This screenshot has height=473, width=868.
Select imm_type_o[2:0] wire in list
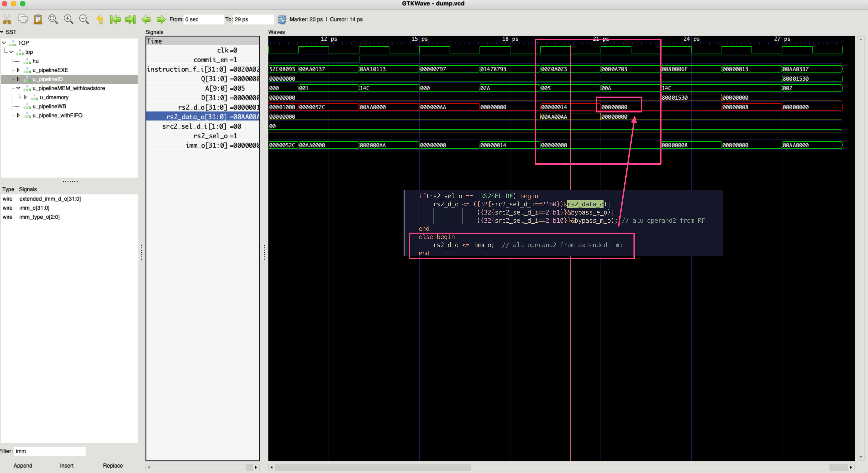[39, 217]
